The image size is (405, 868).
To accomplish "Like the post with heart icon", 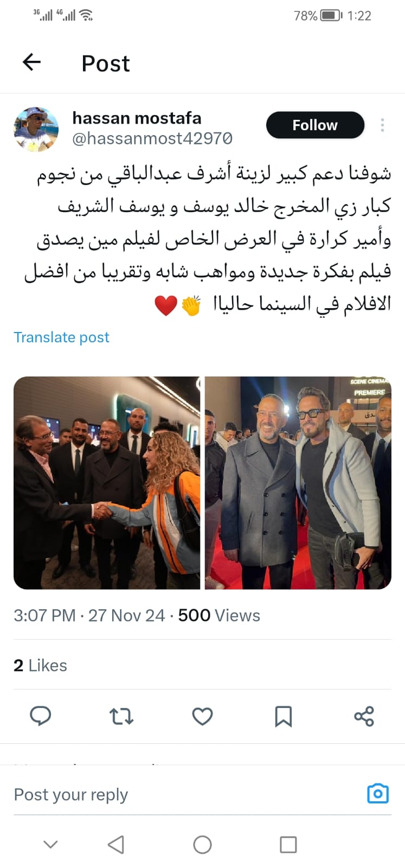I will (202, 716).
